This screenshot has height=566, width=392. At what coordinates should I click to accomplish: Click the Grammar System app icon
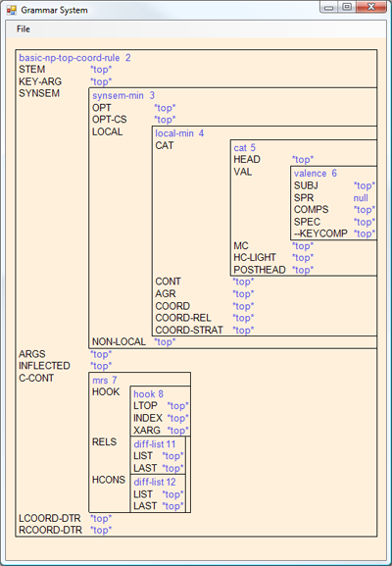pyautogui.click(x=11, y=10)
